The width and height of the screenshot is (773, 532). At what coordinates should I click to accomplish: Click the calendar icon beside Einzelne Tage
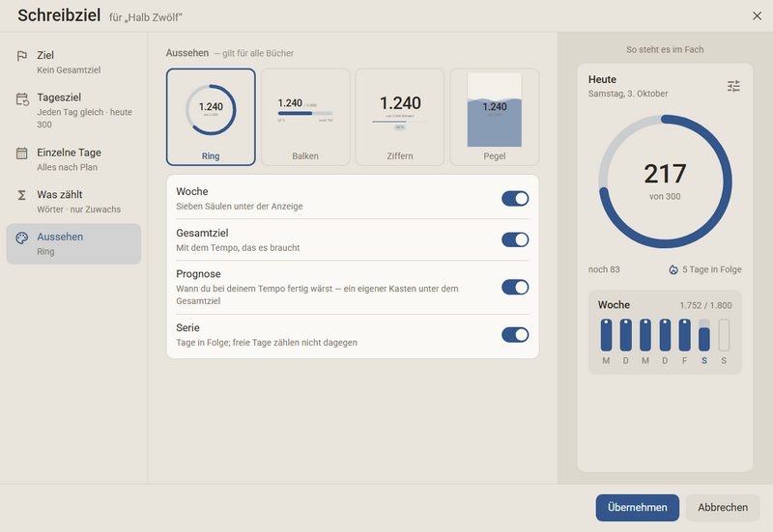point(21,154)
